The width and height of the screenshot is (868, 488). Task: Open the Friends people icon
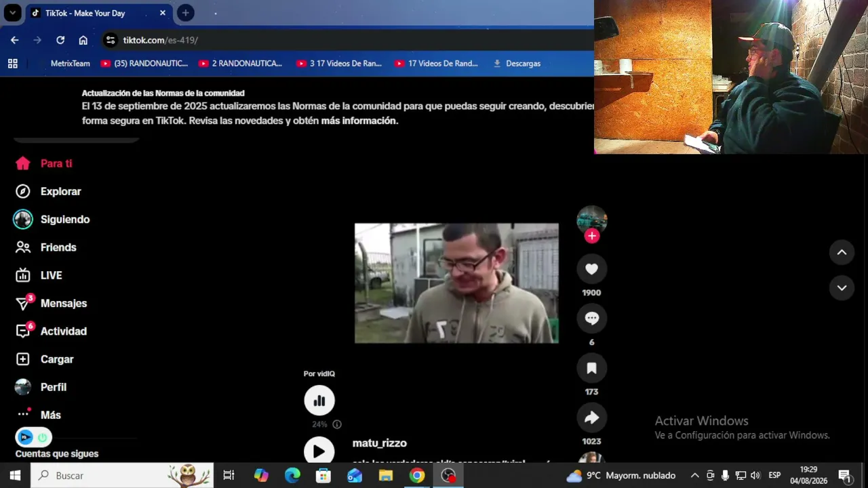pos(23,247)
